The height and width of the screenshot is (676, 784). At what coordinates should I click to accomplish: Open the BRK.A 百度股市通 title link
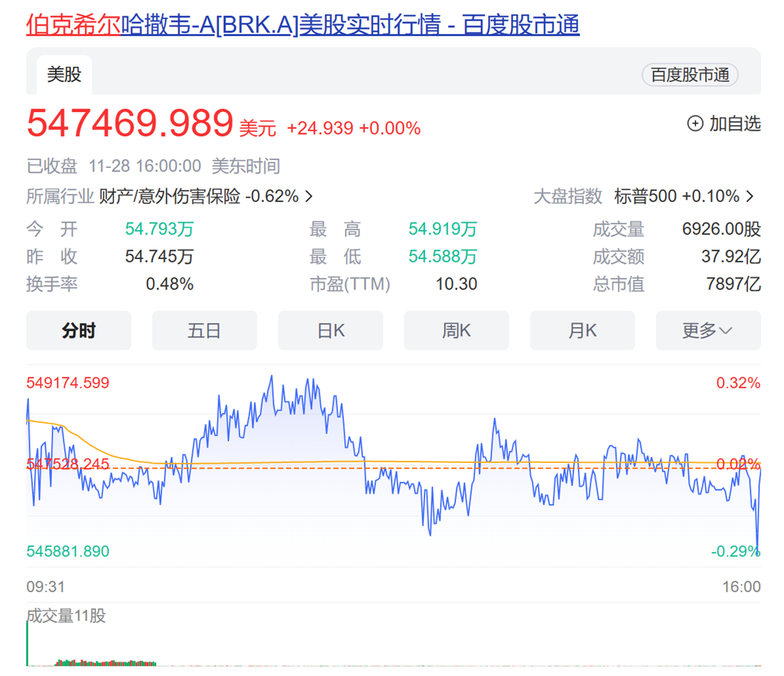(303, 24)
